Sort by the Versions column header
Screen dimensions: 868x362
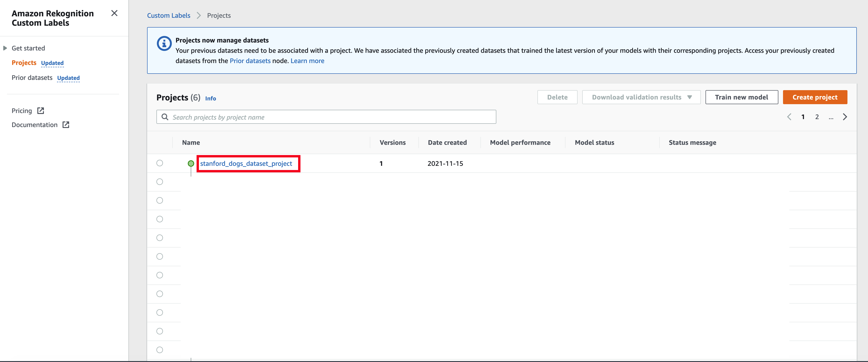coord(392,142)
